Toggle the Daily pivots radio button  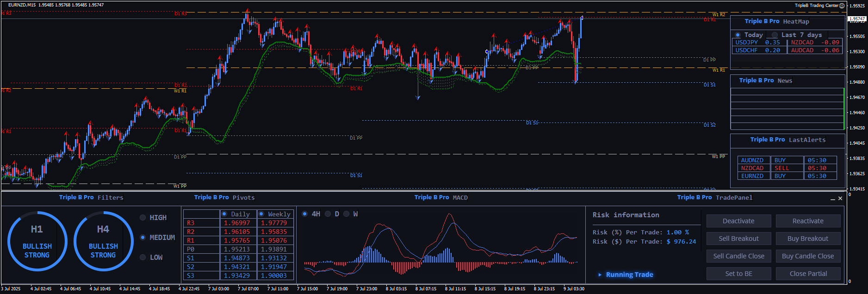[x=224, y=214]
